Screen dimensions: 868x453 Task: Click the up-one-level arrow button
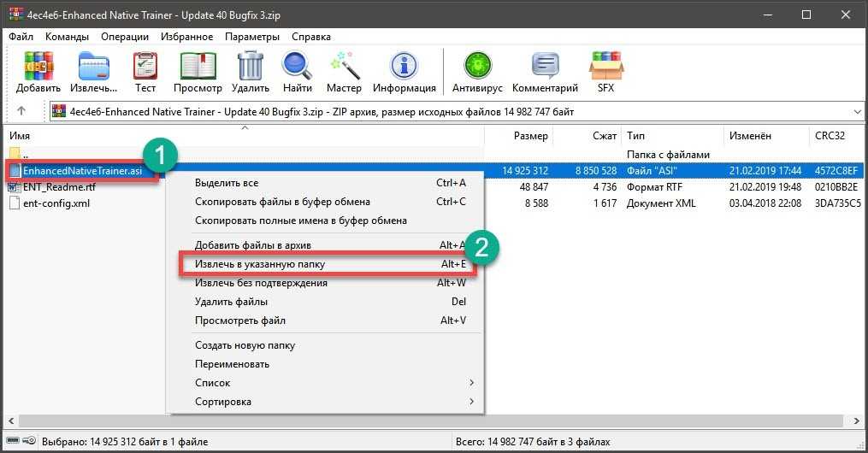21,111
